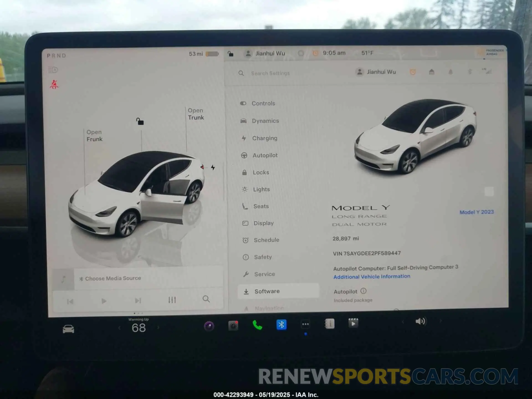This screenshot has height=399, width=532.
Task: Open the Lights settings
Action: point(256,189)
